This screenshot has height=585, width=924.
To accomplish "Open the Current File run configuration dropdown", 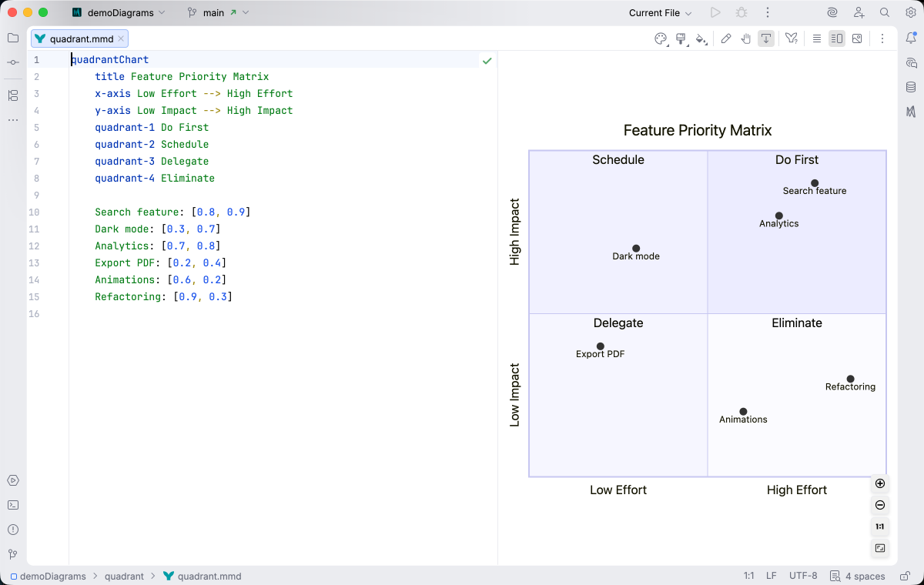I will click(x=660, y=12).
